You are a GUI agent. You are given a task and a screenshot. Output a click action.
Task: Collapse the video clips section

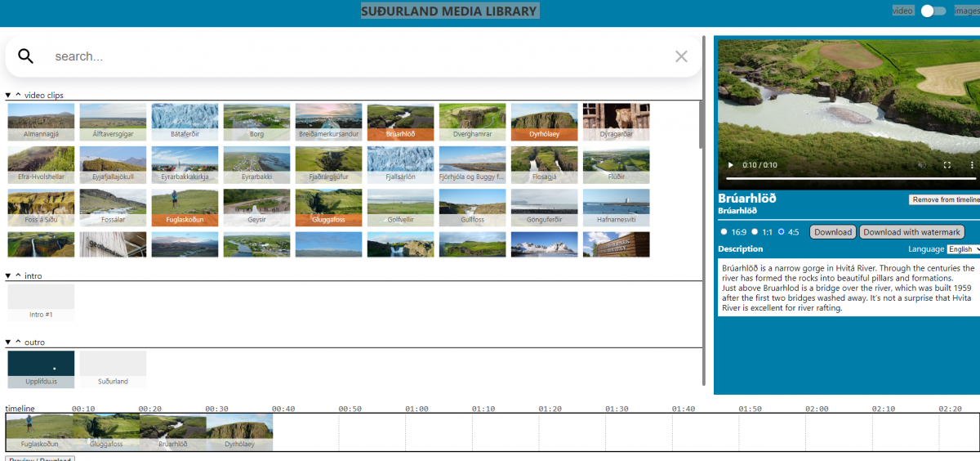coord(8,96)
